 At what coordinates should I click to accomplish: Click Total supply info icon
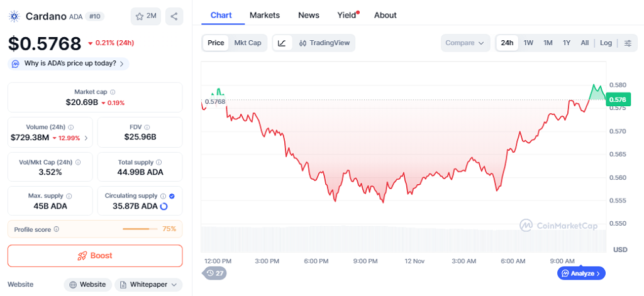click(159, 162)
